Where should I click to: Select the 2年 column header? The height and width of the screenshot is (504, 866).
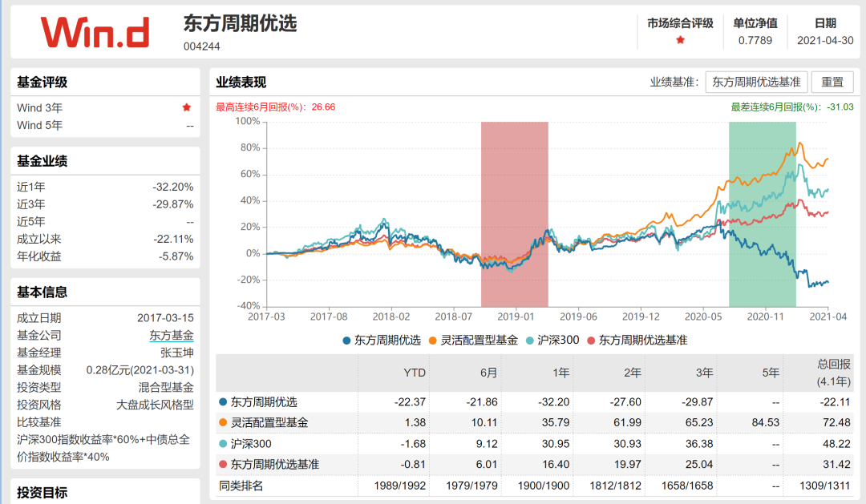click(633, 373)
